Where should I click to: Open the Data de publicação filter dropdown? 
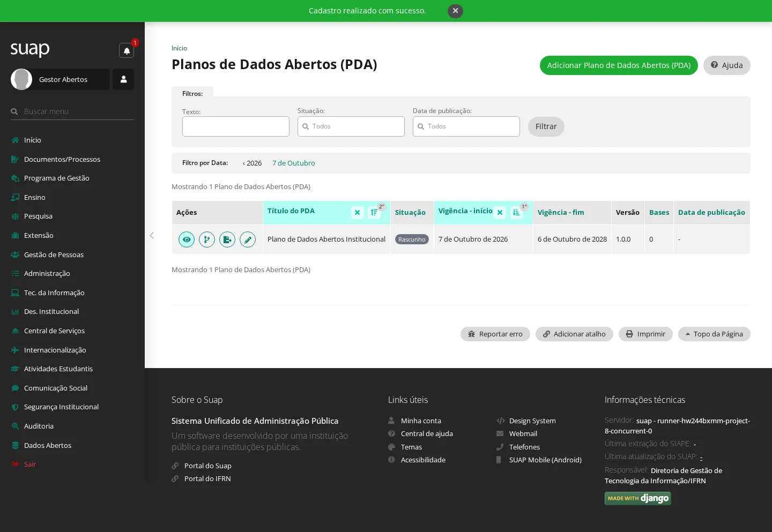466,126
